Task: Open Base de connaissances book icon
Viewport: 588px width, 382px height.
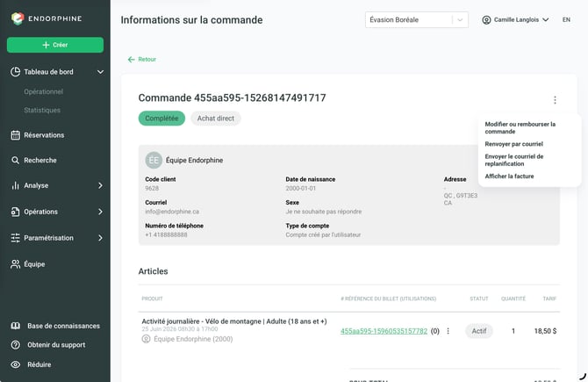Action: (x=16, y=326)
